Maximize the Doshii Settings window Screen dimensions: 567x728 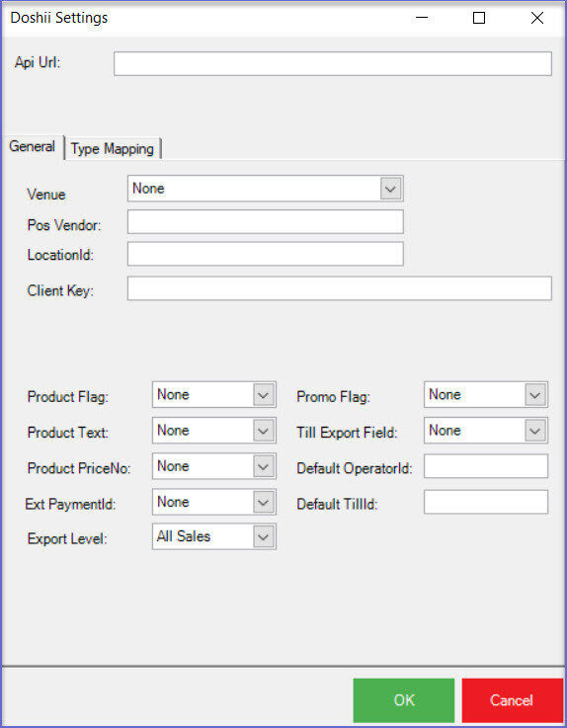(x=479, y=18)
